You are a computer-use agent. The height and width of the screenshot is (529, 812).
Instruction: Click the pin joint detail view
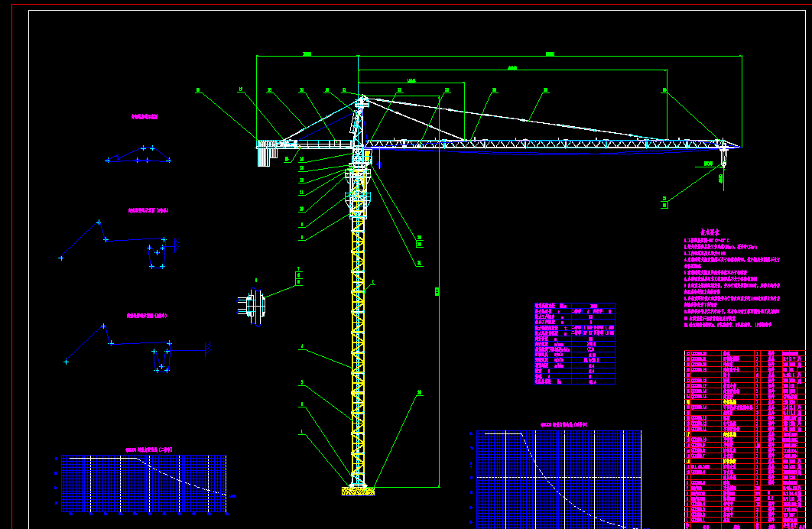click(253, 307)
